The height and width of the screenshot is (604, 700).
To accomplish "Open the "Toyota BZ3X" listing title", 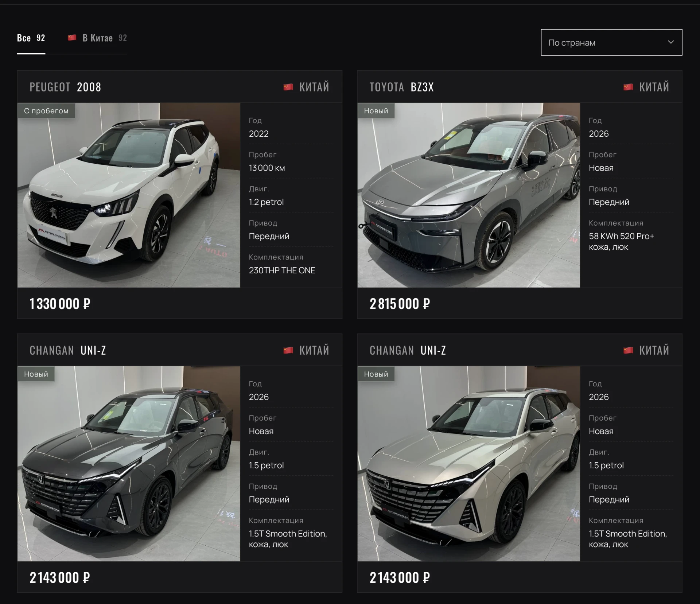I will pos(402,87).
